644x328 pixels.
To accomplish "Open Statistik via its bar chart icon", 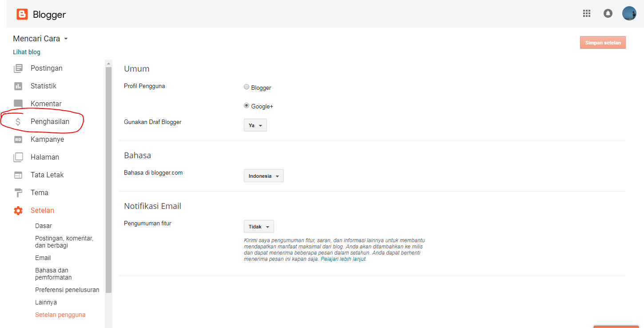I will point(18,86).
